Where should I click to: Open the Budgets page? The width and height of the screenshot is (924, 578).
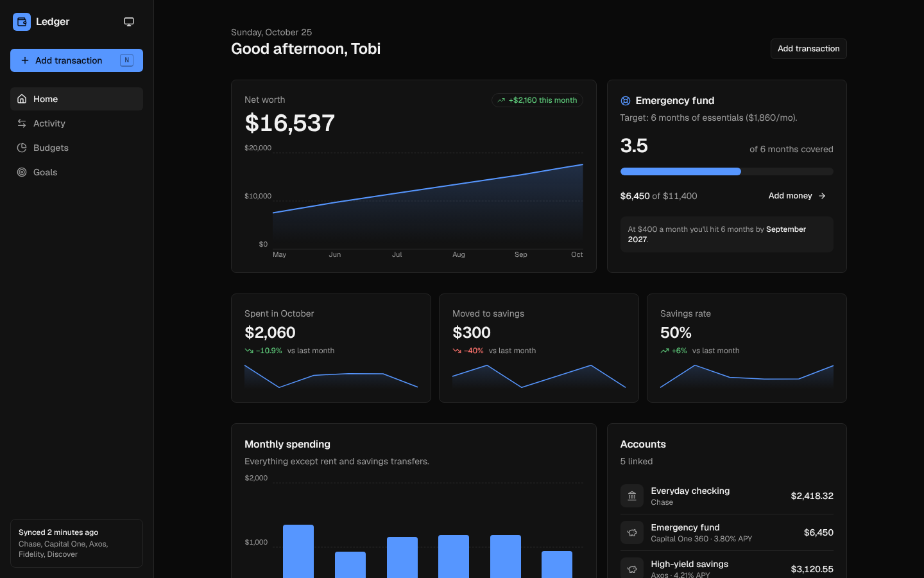pyautogui.click(x=76, y=148)
